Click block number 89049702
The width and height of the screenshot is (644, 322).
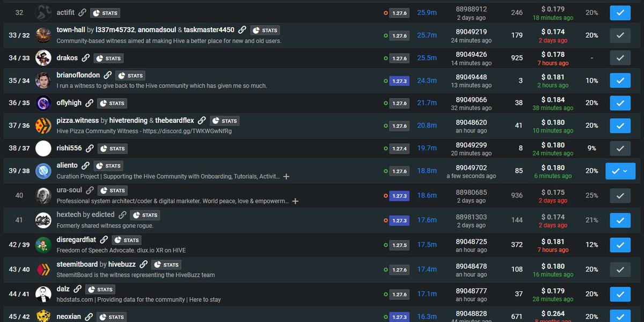[471, 167]
